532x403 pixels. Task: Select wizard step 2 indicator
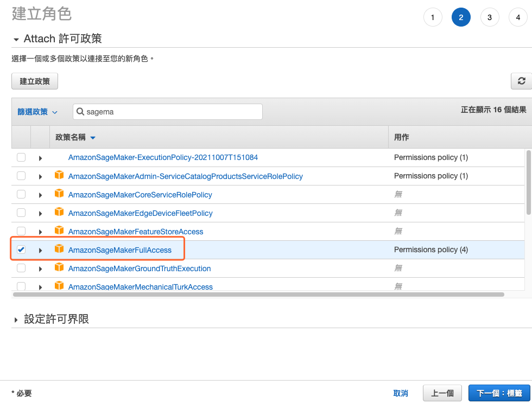pyautogui.click(x=461, y=17)
